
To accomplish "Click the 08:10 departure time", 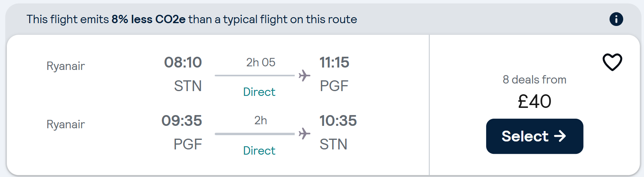I will pos(183,62).
